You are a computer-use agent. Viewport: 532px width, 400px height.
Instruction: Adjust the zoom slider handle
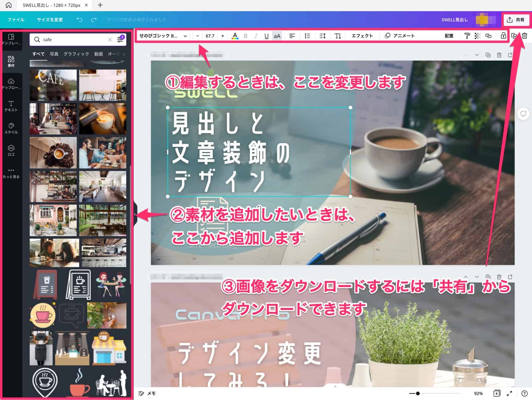point(418,393)
